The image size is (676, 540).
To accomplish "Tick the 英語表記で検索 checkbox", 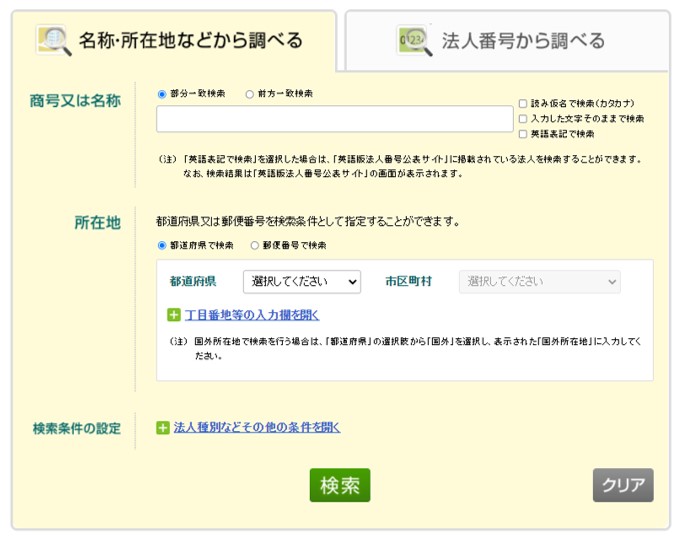I will pyautogui.click(x=523, y=134).
